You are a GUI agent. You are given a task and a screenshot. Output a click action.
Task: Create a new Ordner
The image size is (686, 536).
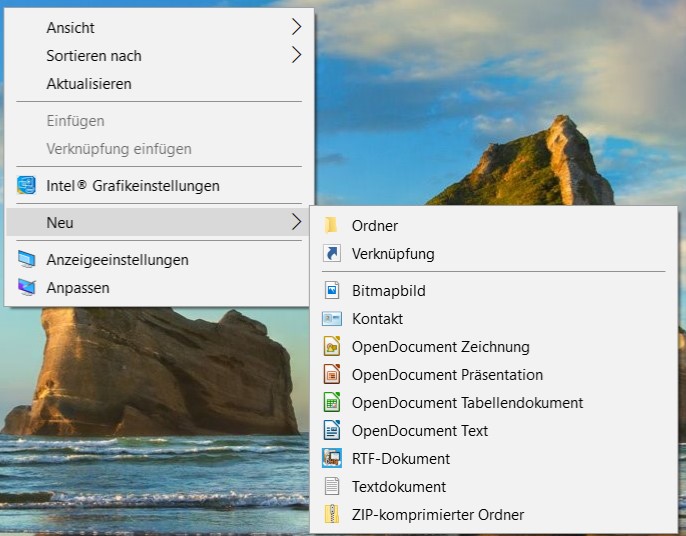pos(494,226)
